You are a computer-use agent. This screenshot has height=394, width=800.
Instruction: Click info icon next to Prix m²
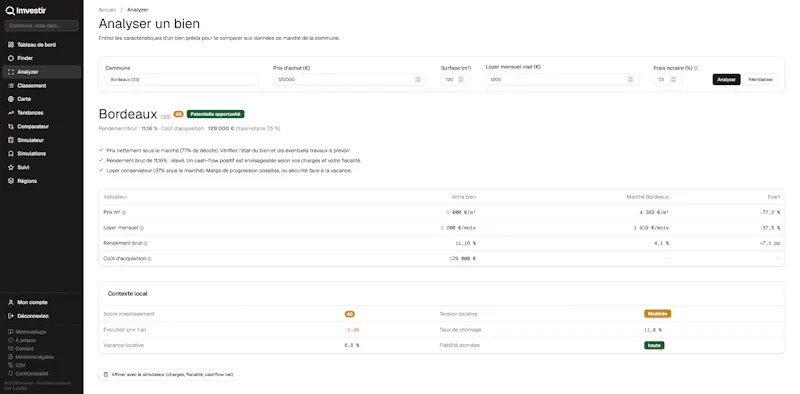click(x=124, y=212)
